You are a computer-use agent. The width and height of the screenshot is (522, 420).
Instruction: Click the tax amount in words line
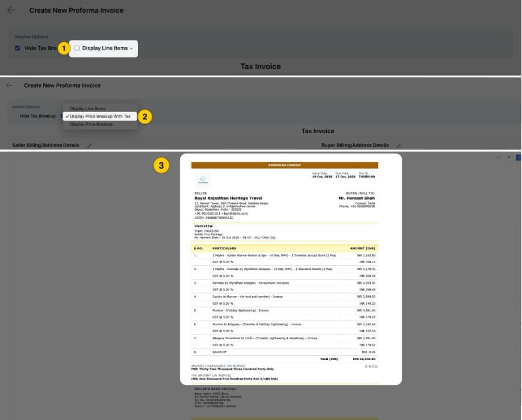click(x=234, y=379)
